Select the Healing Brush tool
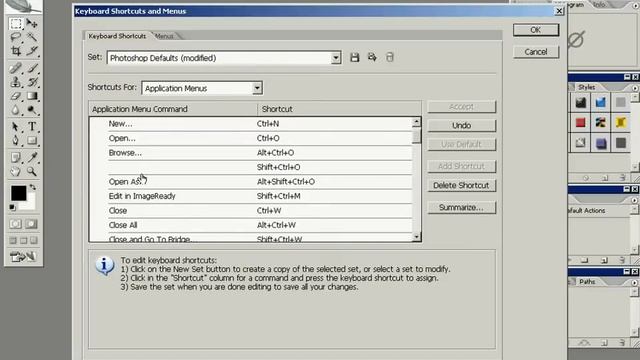Image resolution: width=640 pixels, height=360 pixels. (16, 68)
